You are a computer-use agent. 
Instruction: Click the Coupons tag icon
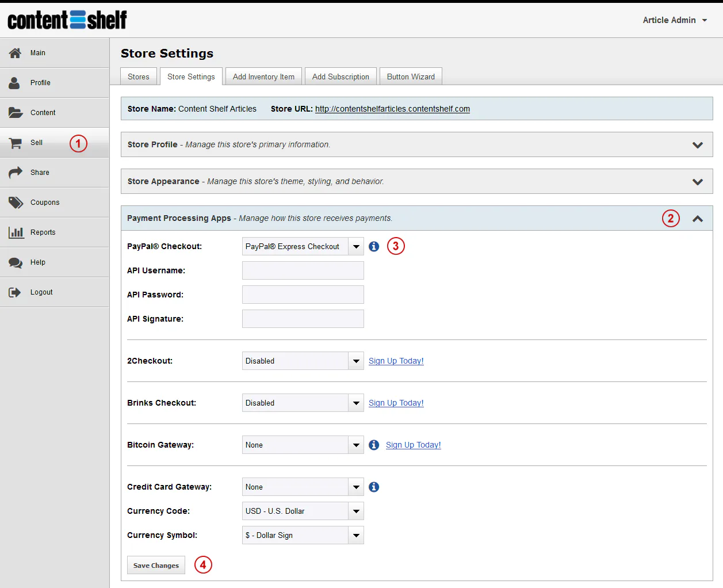pyautogui.click(x=16, y=203)
